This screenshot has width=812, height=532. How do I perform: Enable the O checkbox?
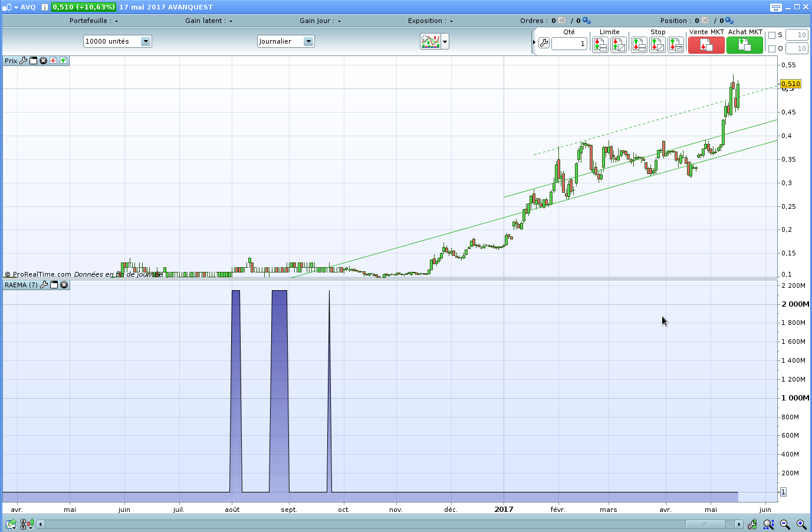pyautogui.click(x=772, y=49)
